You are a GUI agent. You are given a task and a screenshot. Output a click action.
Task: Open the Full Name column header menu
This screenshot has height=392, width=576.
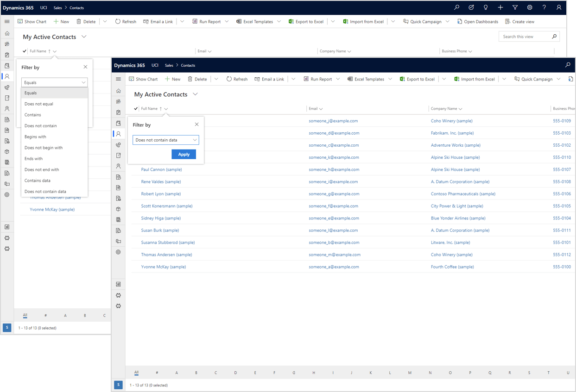(55, 51)
